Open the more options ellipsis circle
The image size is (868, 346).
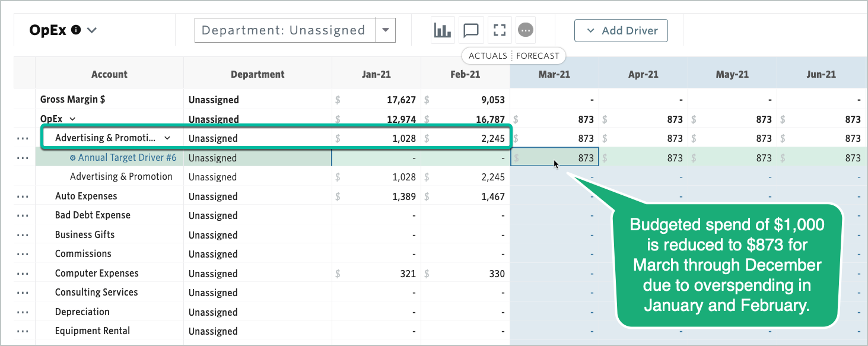[526, 30]
